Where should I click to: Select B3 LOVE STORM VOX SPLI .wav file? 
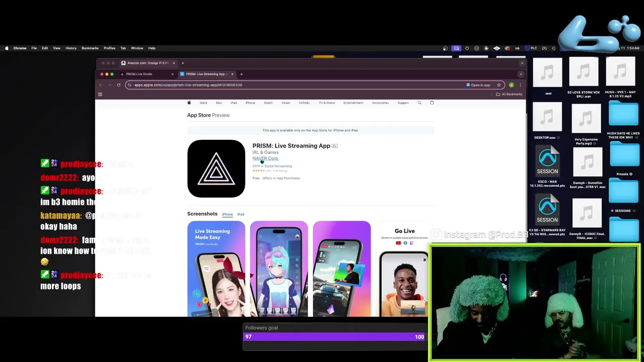[584, 78]
